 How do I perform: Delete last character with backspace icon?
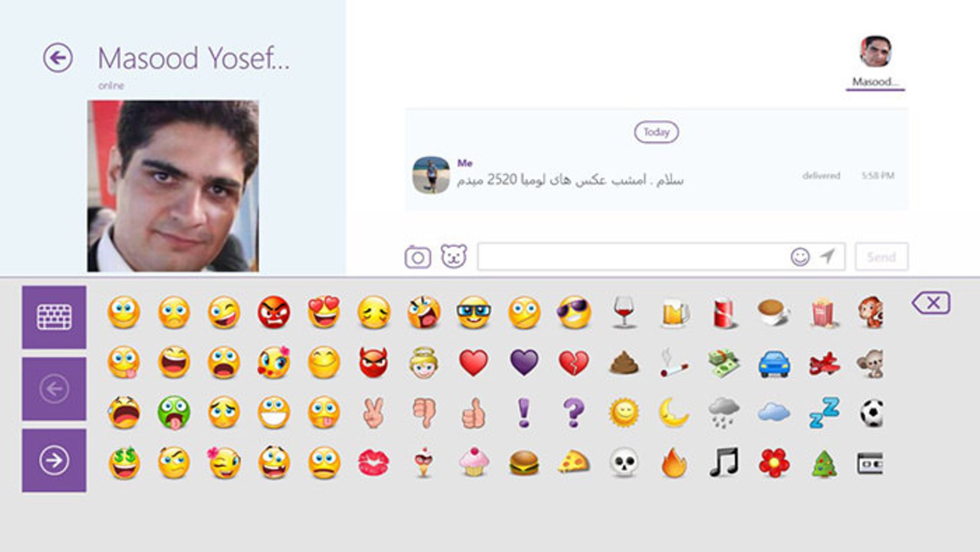tap(931, 303)
